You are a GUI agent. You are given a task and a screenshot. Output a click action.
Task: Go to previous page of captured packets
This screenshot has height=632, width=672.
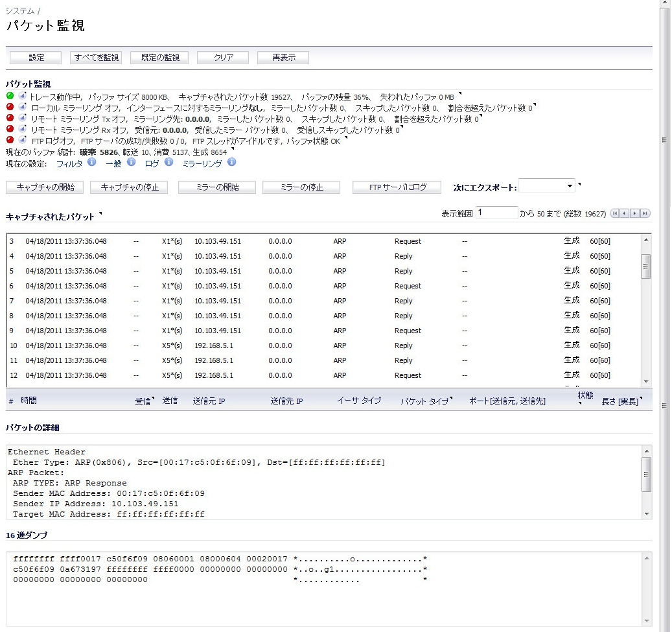click(625, 213)
